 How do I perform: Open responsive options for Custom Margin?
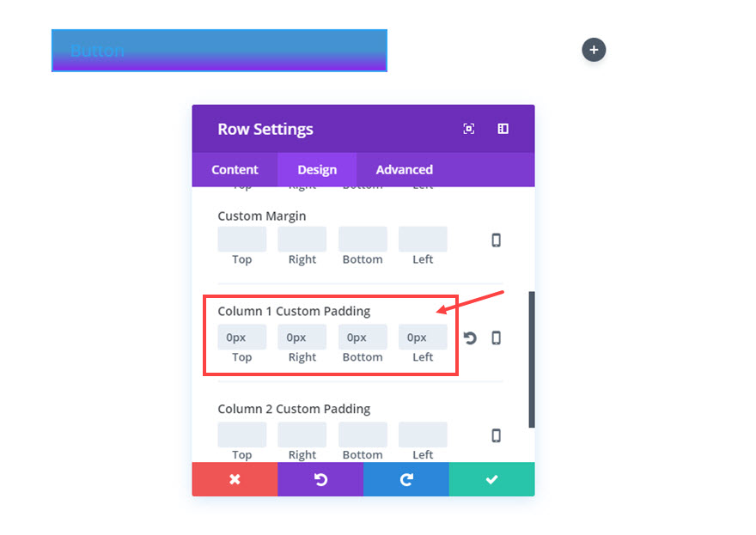[496, 240]
